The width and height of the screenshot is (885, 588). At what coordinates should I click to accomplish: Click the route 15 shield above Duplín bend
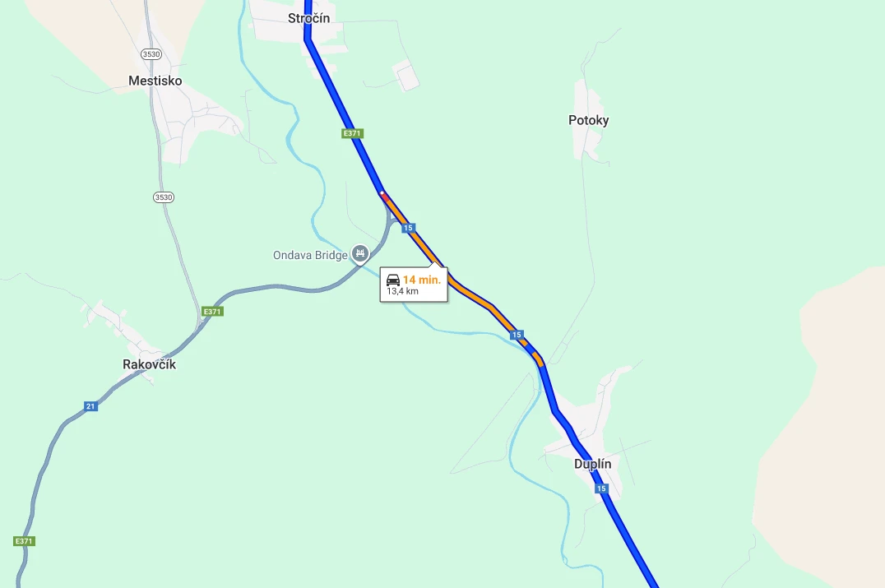(x=517, y=335)
